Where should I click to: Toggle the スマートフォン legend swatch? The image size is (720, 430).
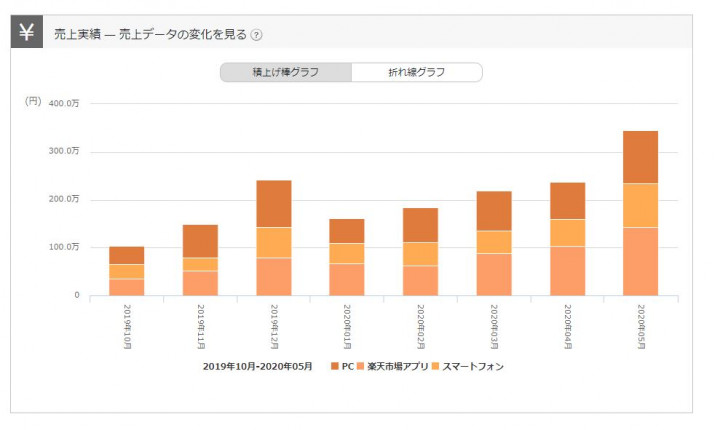click(435, 366)
